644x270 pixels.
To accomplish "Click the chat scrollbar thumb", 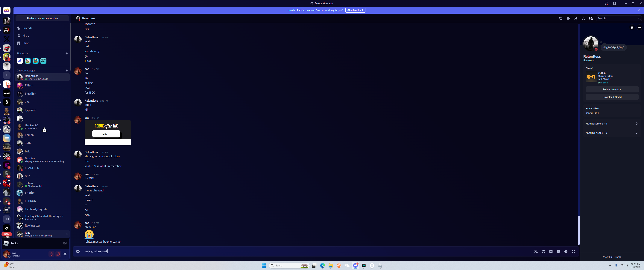I will tap(578, 230).
